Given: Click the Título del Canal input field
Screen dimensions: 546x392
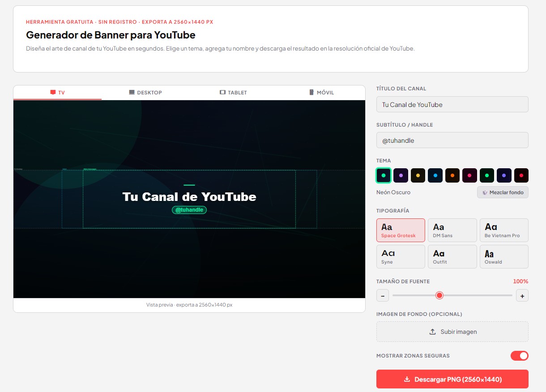Looking at the screenshot, I should point(452,104).
